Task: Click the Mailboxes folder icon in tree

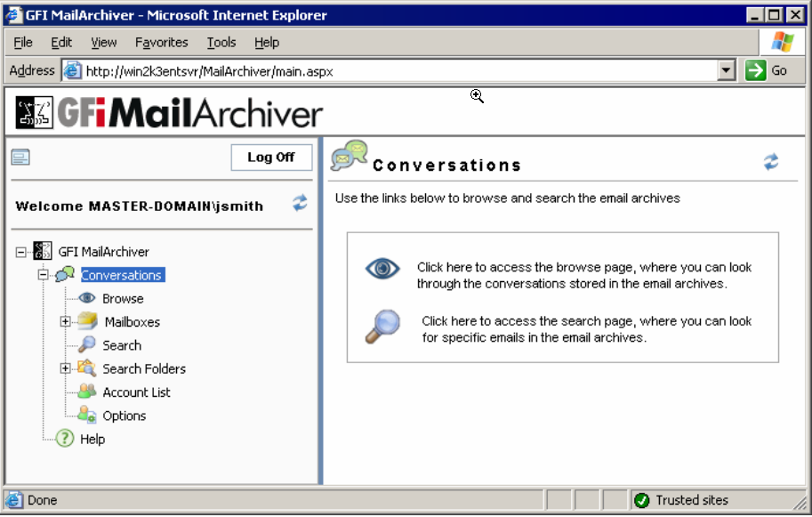Action: coord(87,321)
